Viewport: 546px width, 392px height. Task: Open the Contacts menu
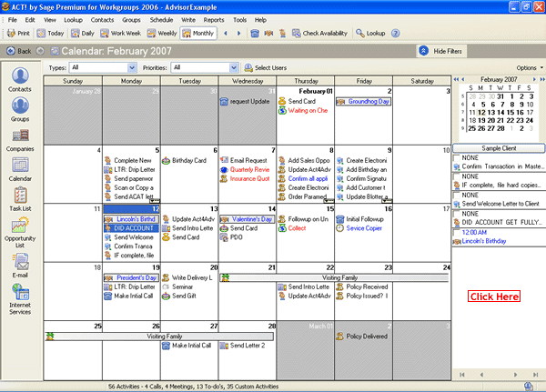coord(102,20)
